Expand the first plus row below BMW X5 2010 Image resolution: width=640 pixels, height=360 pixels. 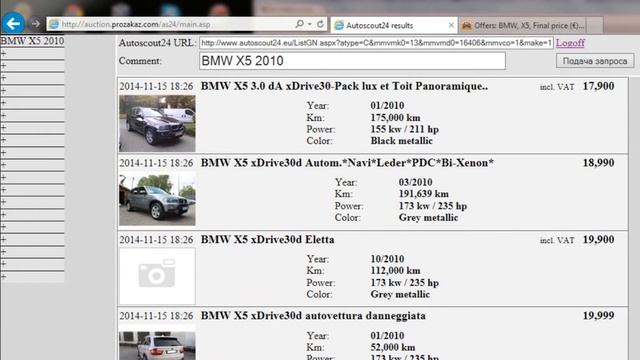point(32,53)
